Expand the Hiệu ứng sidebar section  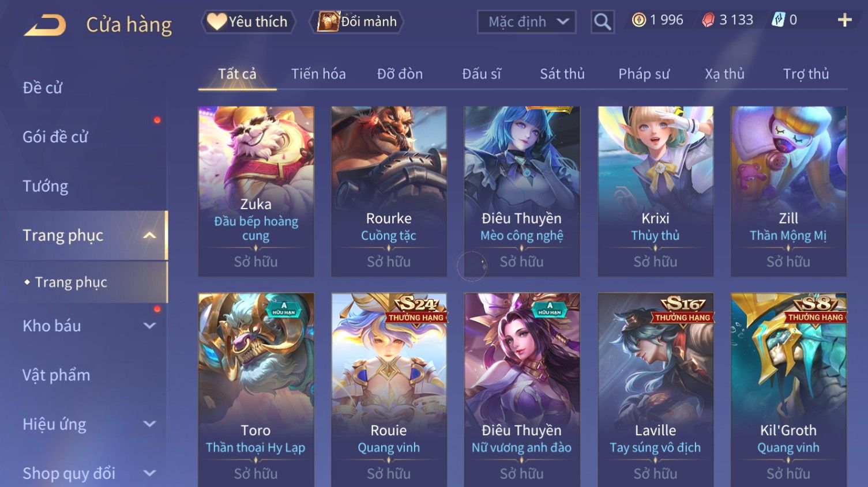coord(149,424)
